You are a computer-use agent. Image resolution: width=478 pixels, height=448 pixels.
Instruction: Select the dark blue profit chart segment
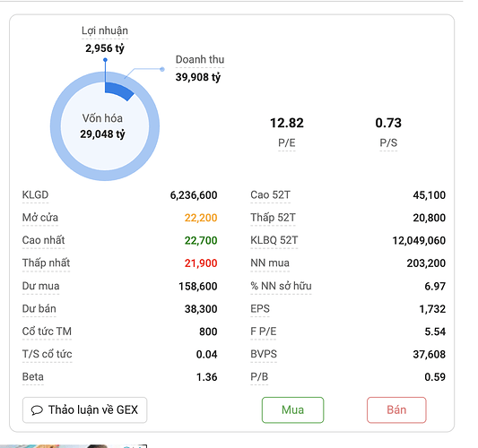(x=119, y=90)
